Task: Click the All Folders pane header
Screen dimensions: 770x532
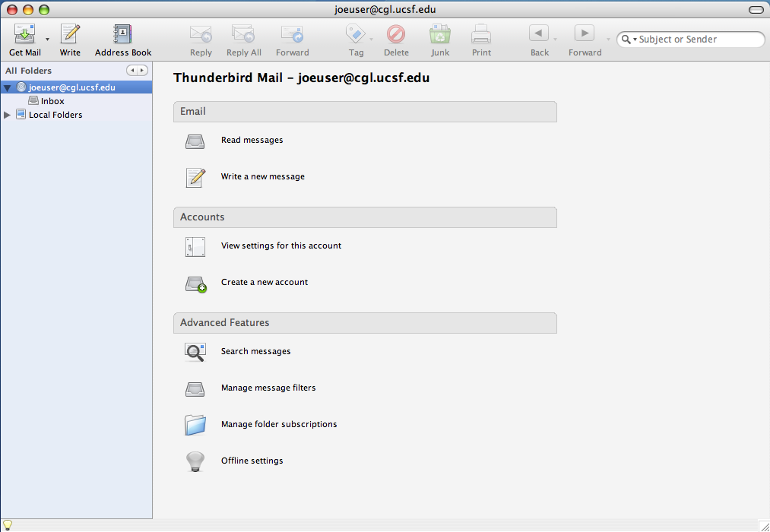Action: [x=28, y=71]
